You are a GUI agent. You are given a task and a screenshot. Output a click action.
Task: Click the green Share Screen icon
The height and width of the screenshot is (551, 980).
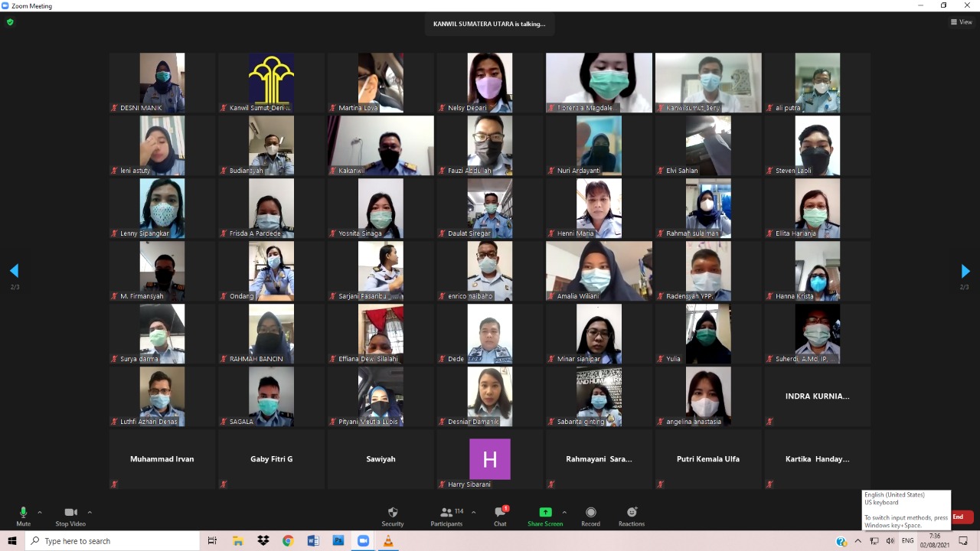545,513
